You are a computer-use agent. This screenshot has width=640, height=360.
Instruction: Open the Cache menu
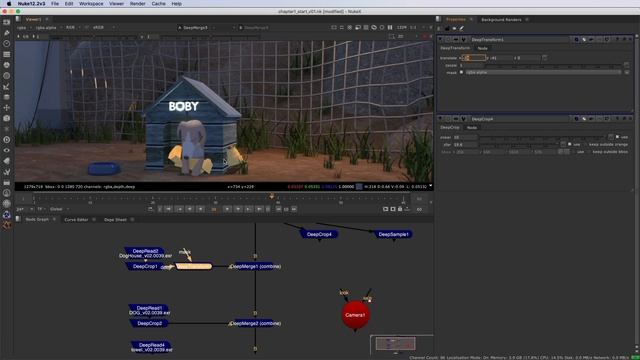coord(158,4)
